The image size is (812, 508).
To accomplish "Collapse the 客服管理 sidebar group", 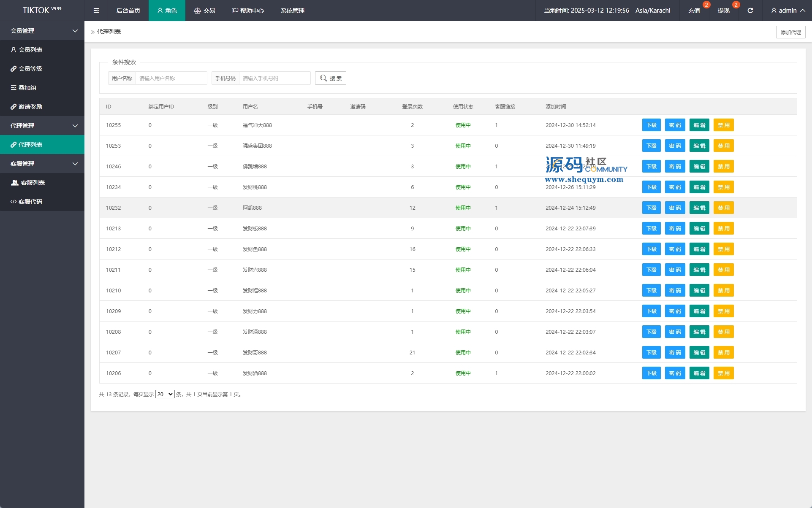I will pos(42,164).
